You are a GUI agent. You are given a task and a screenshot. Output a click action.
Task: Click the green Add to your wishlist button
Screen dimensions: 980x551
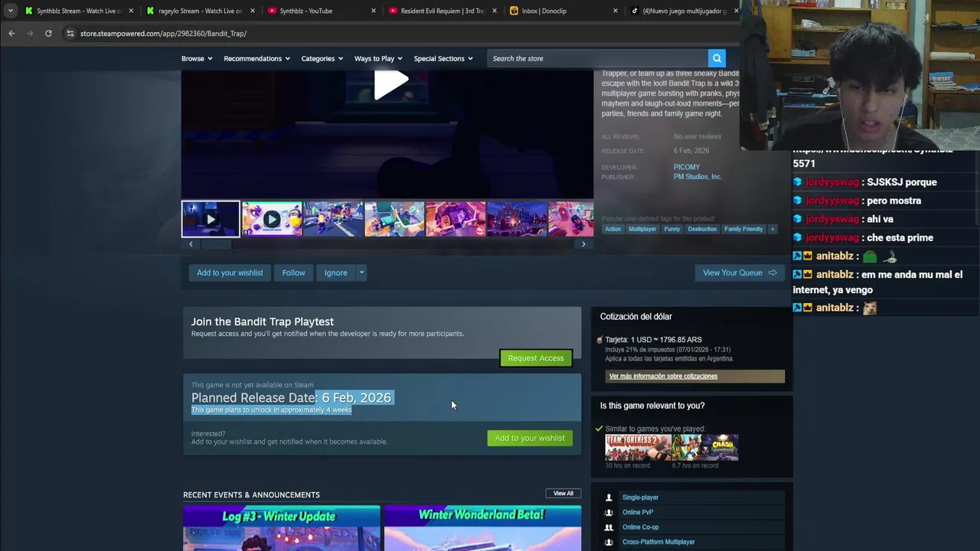point(530,438)
